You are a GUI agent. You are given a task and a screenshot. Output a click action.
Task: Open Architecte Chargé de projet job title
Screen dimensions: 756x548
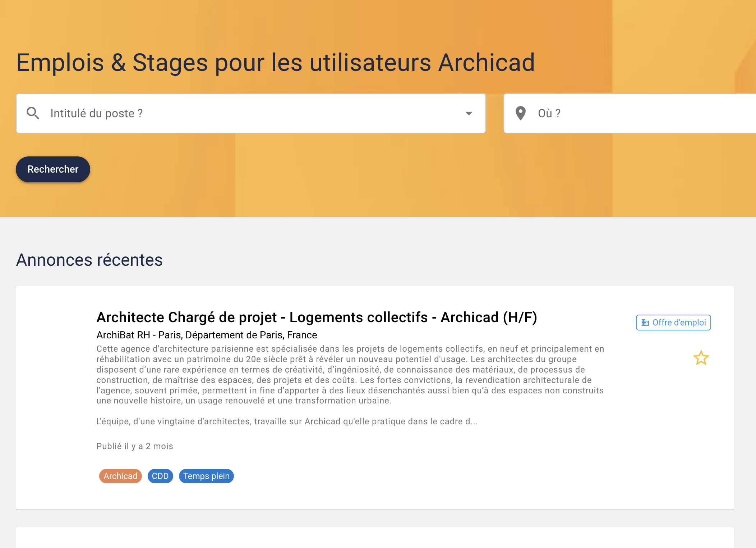tap(317, 317)
